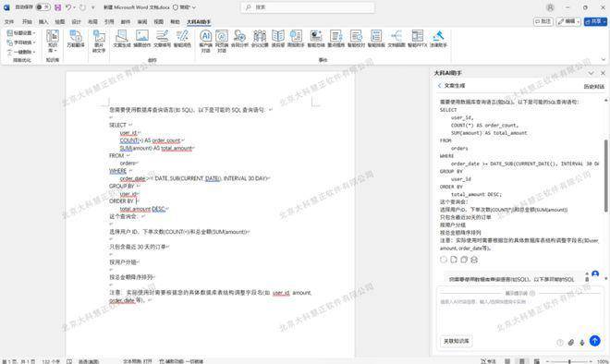Click the microphone voice input icon
The height and width of the screenshot is (364, 610).
582,342
